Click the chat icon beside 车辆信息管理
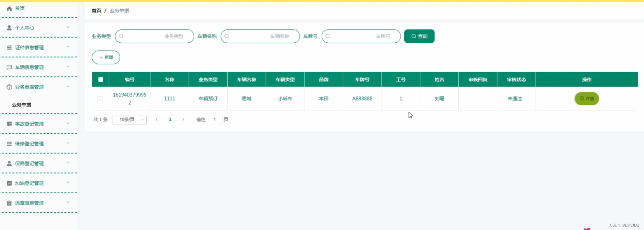This screenshot has width=644, height=230. 9,67
